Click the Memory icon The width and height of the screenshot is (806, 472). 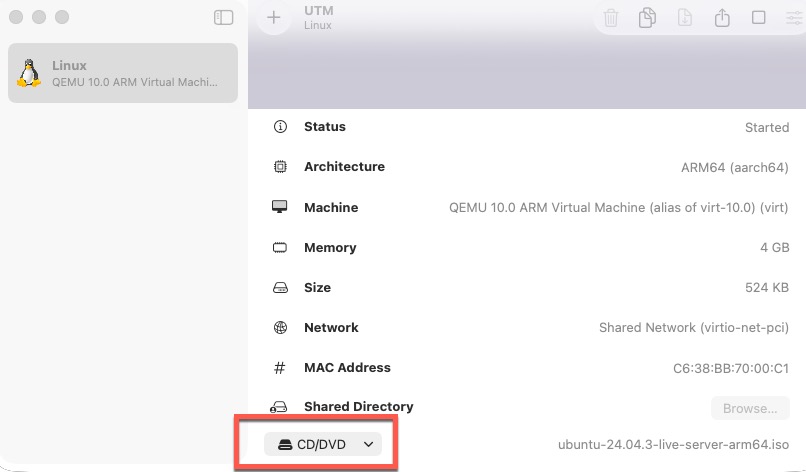(x=280, y=247)
